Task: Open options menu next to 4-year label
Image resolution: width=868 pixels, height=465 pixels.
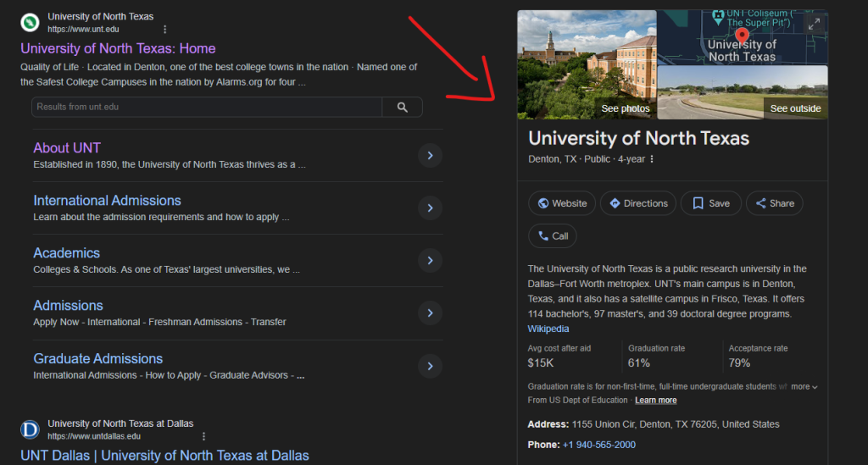Action: pos(652,159)
